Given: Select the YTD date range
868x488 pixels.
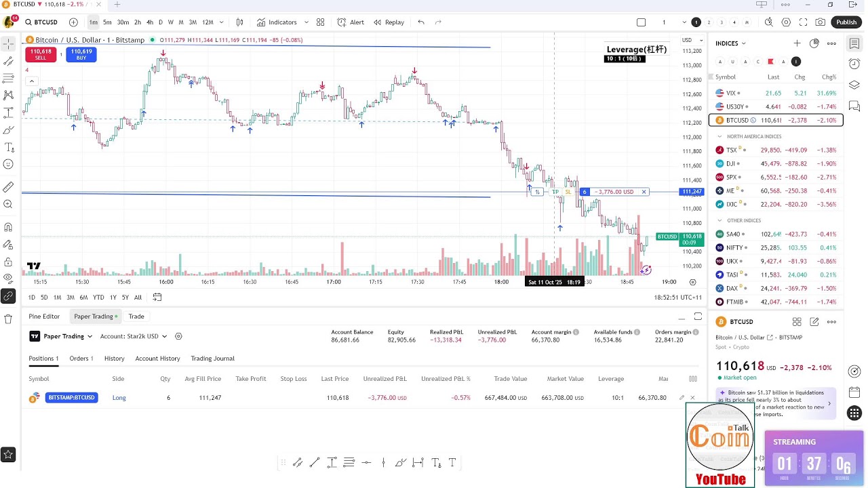Looking at the screenshot, I should [x=98, y=298].
